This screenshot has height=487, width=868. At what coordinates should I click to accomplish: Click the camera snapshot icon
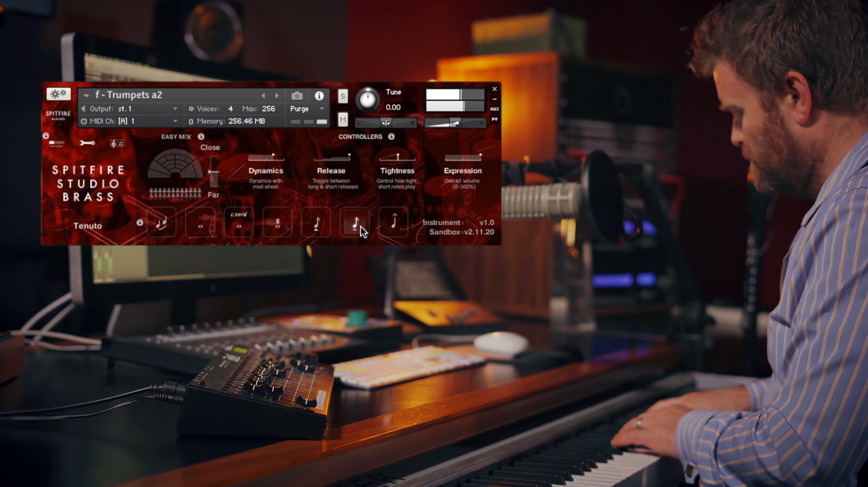tap(297, 96)
